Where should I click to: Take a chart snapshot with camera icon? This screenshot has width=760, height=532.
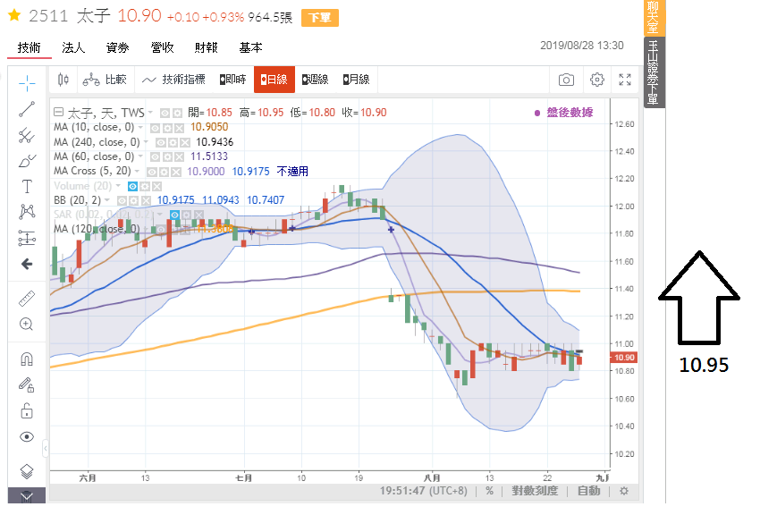[x=566, y=80]
